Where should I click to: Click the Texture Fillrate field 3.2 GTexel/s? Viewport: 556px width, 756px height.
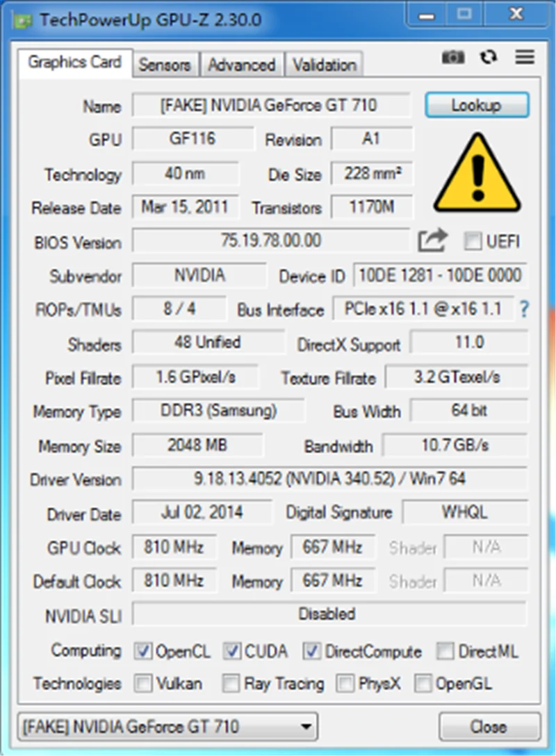point(457,377)
